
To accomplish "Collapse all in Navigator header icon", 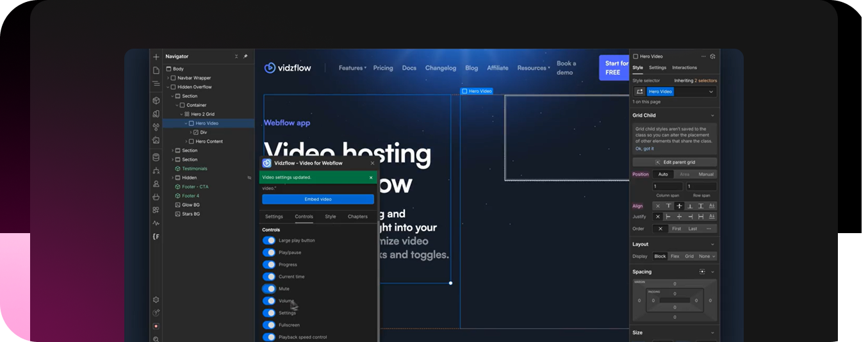I will [236, 56].
